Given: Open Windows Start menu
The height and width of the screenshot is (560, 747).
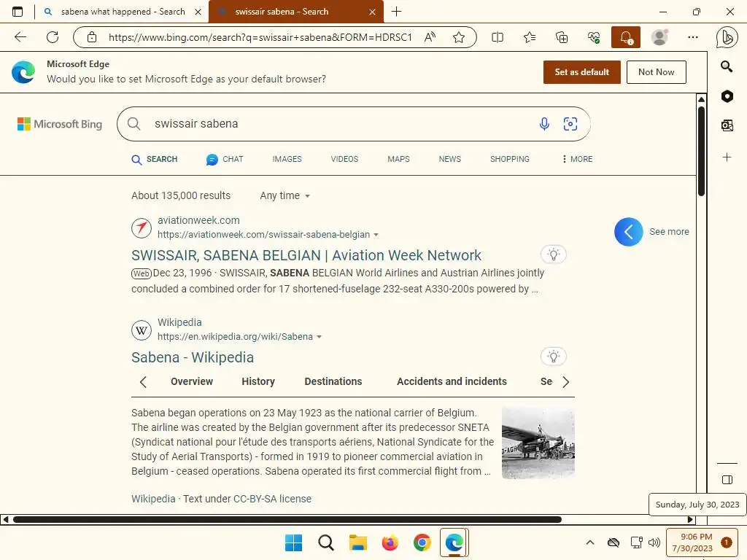Looking at the screenshot, I should coord(293,542).
